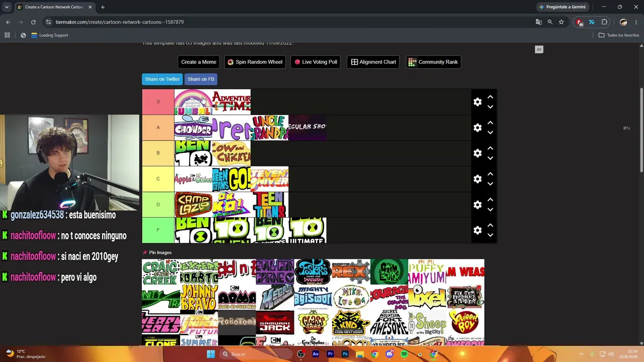This screenshot has height=362, width=644.
Task: Select the D tier label cell
Action: [158, 205]
